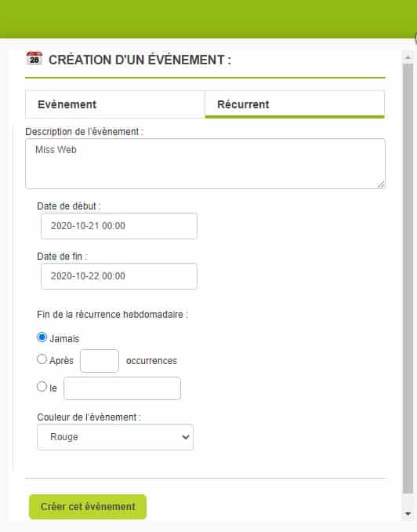Click the Date de fin field

(118, 276)
